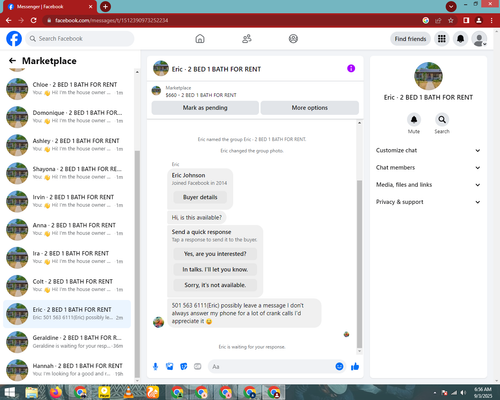Image resolution: width=500 pixels, height=400 pixels.
Task: Open the Marketplace listing $660 link
Action: point(201,95)
